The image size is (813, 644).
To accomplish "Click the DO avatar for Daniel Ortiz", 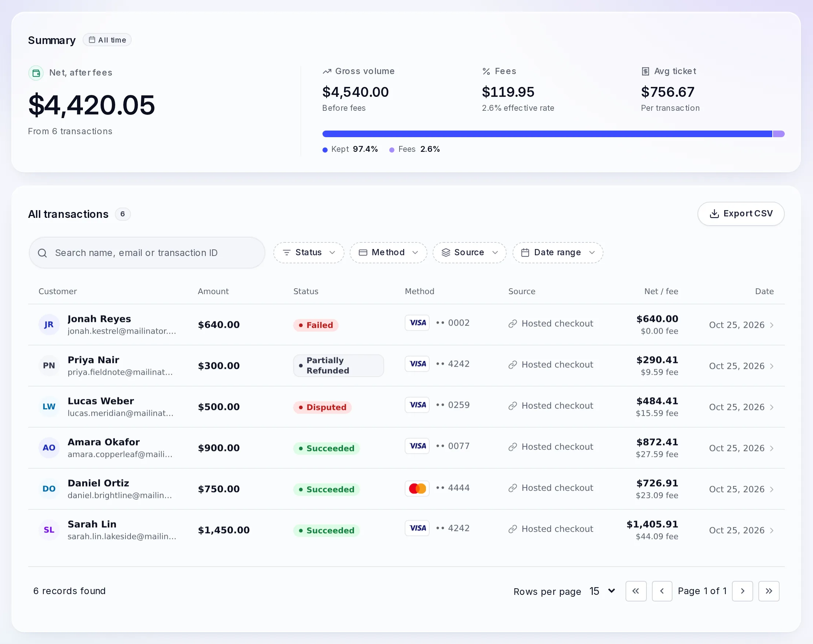I will click(49, 489).
